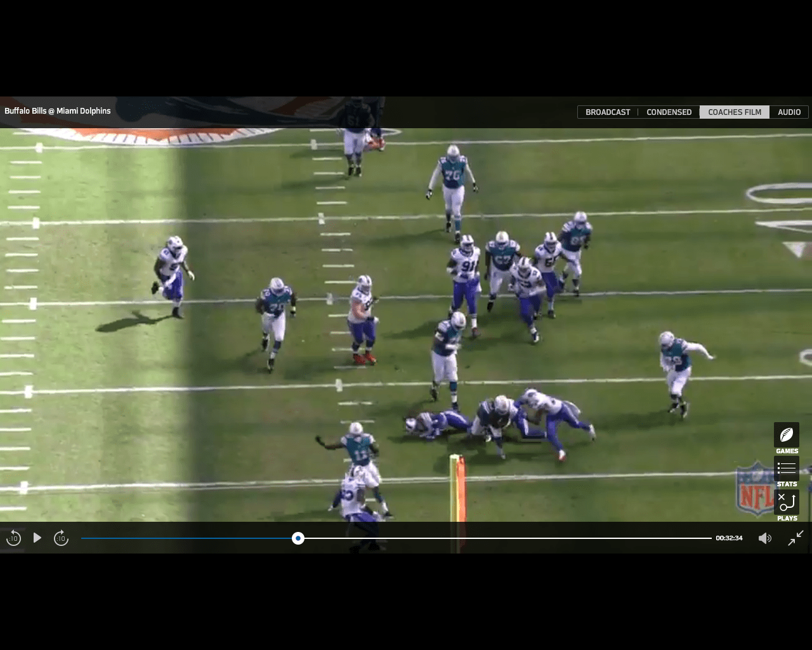Expand the PLAYS list panel
The image size is (812, 650).
[x=787, y=502]
